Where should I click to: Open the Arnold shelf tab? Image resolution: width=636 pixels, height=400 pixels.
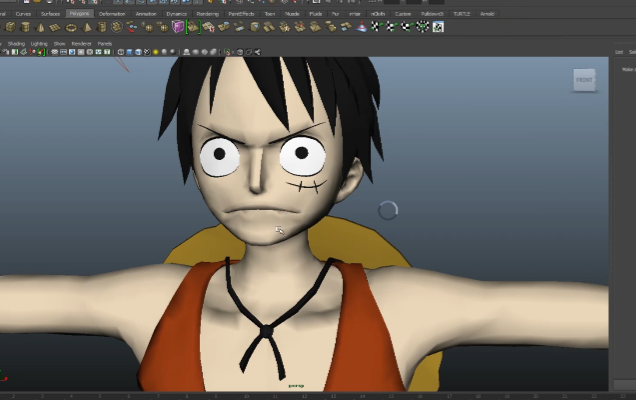pos(487,14)
